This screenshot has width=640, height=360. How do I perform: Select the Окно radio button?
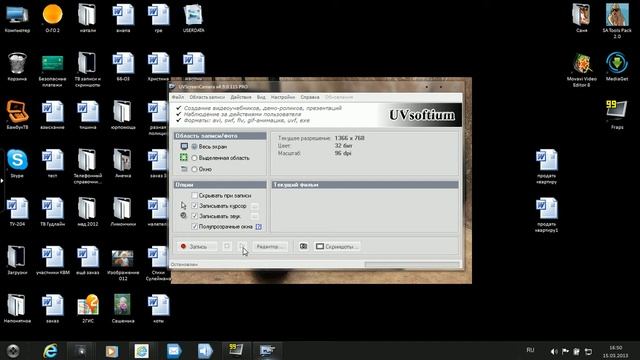point(194,169)
